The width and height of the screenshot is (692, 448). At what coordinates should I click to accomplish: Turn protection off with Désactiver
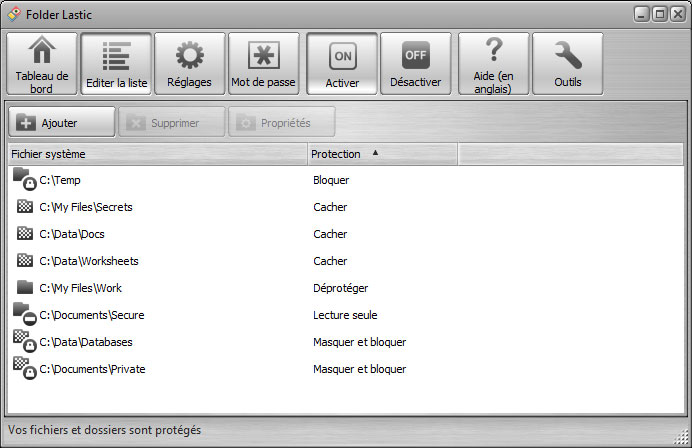416,64
